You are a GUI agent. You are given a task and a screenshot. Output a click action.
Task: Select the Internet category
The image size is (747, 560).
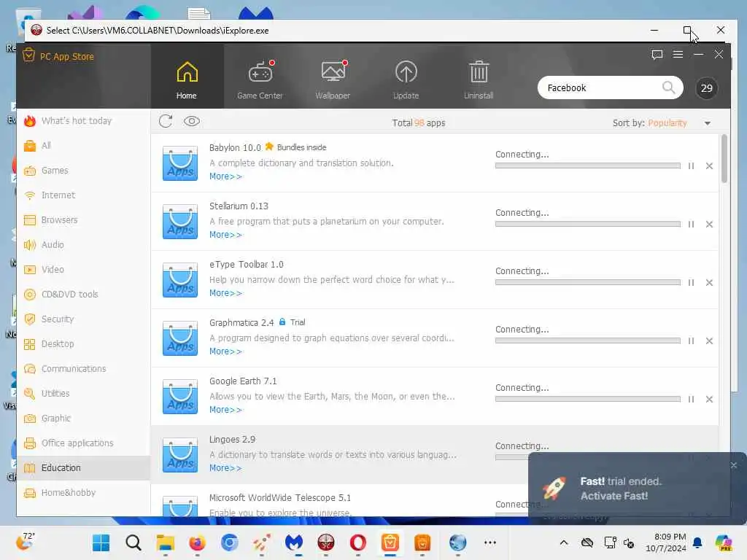click(x=83, y=195)
